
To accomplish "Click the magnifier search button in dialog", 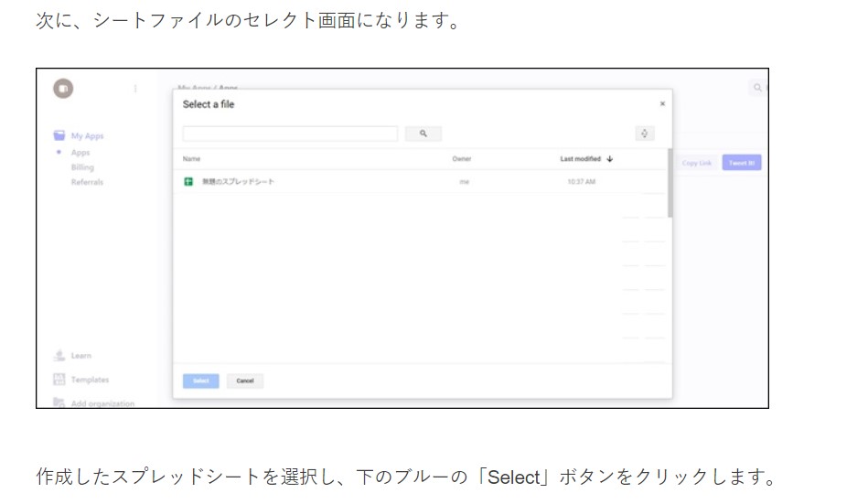I will click(423, 134).
